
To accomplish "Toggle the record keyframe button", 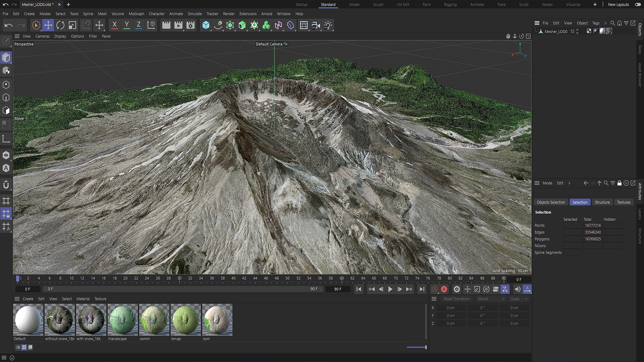I will point(435,289).
